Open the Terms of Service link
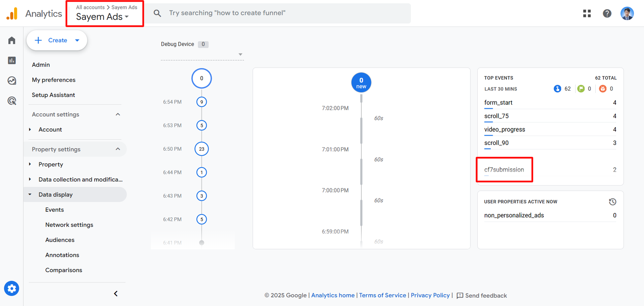 click(382, 295)
